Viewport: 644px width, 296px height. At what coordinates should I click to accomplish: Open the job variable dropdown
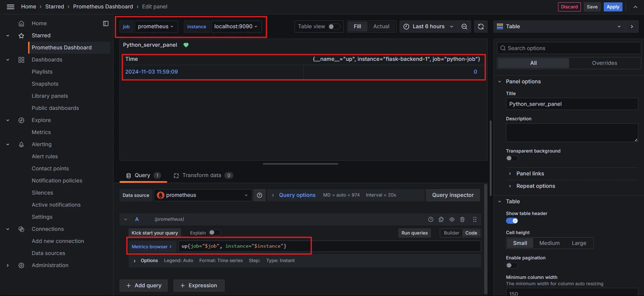[156, 27]
